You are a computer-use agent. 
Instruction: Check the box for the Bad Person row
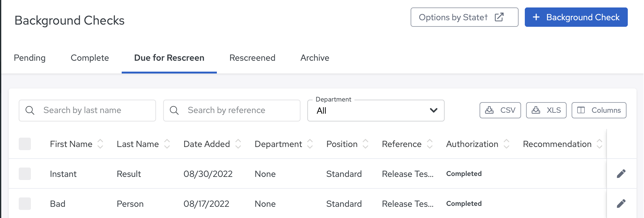pos(25,204)
